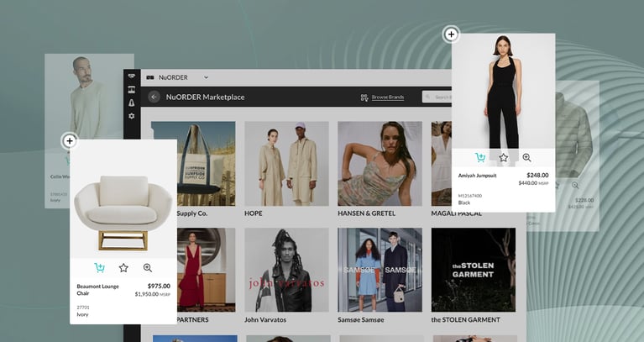Click the John Varvatos brand name label
This screenshot has width=644, height=342.
click(x=265, y=319)
